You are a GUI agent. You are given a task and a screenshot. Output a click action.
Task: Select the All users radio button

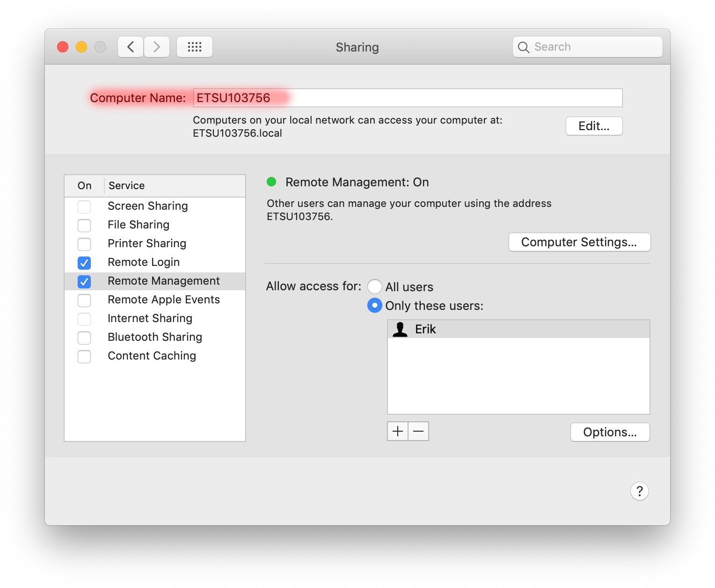(374, 287)
